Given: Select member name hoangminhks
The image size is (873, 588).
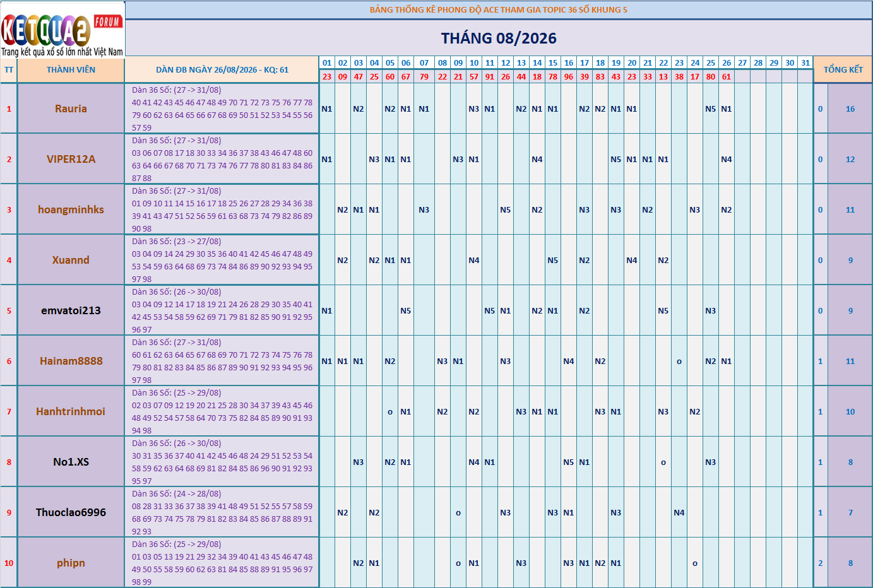Looking at the screenshot, I should click(71, 209).
